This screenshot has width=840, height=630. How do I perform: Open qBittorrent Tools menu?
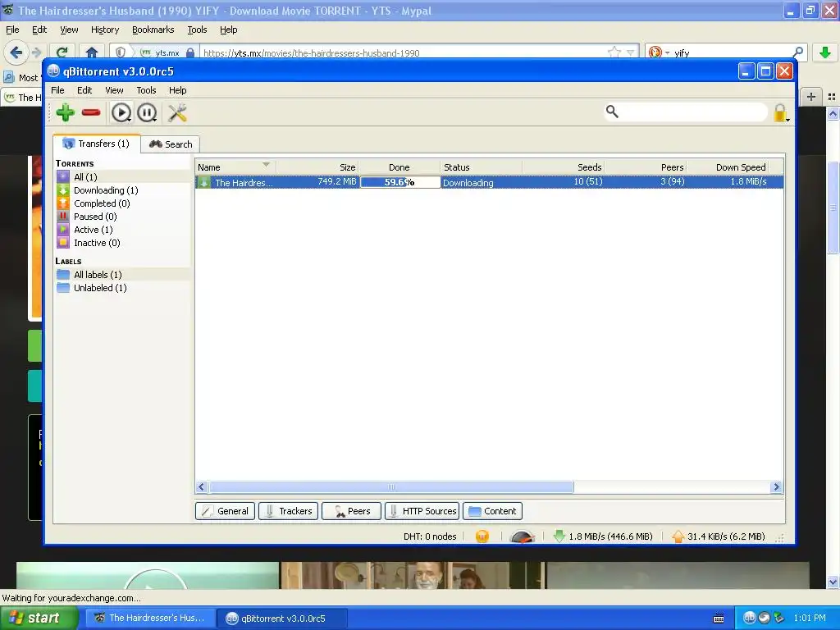[146, 90]
